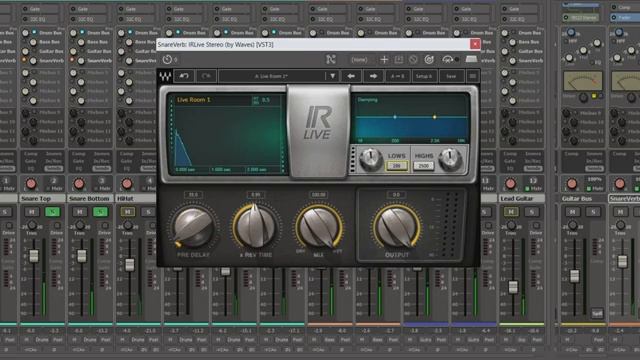Viewport: 640px width, 360px height.
Task: Click the Pre Delay knob
Action: 193,227
